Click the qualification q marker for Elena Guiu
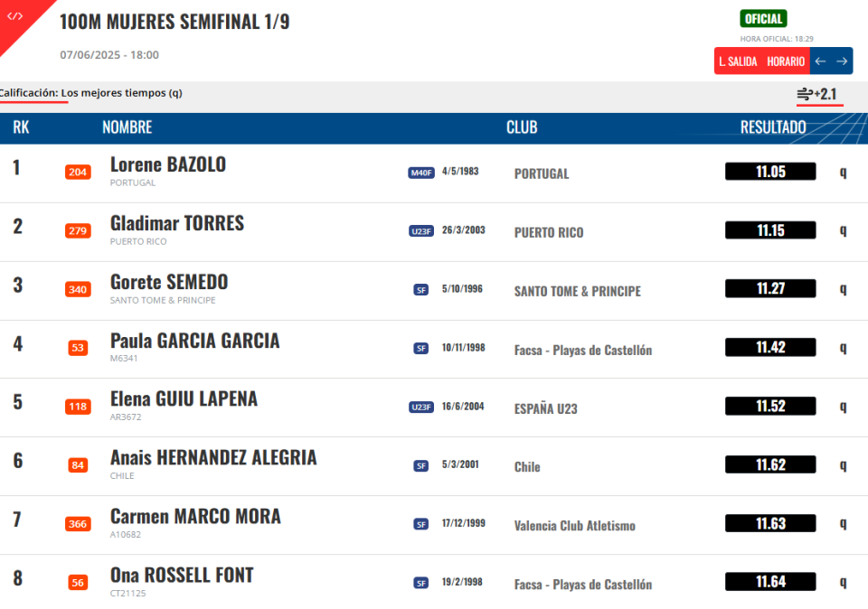Screen dimensions: 868x609 pos(843,407)
